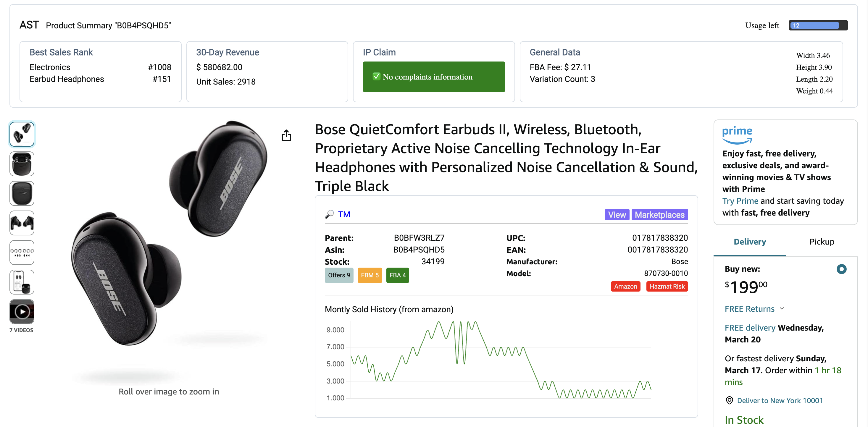Play the video thumbnail
The width and height of the screenshot is (868, 427).
pos(22,311)
